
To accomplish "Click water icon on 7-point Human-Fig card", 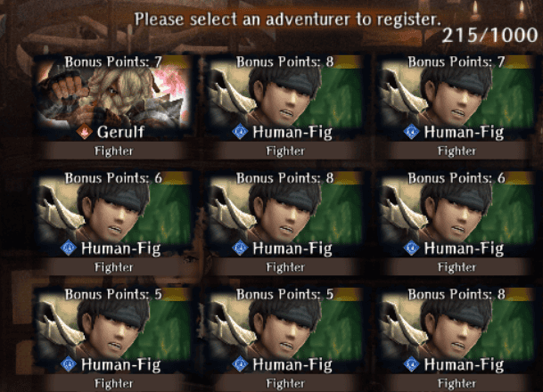I will click(411, 132).
